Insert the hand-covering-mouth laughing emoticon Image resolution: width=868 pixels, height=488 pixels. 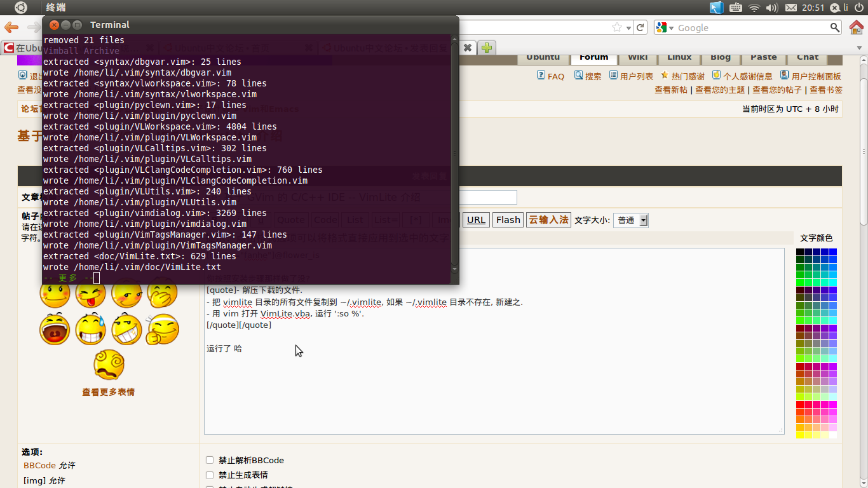(163, 294)
